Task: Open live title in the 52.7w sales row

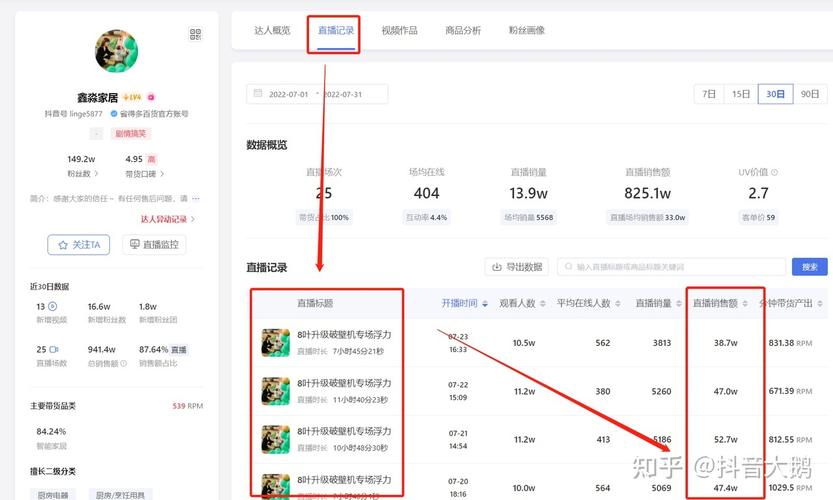Action: click(x=344, y=431)
